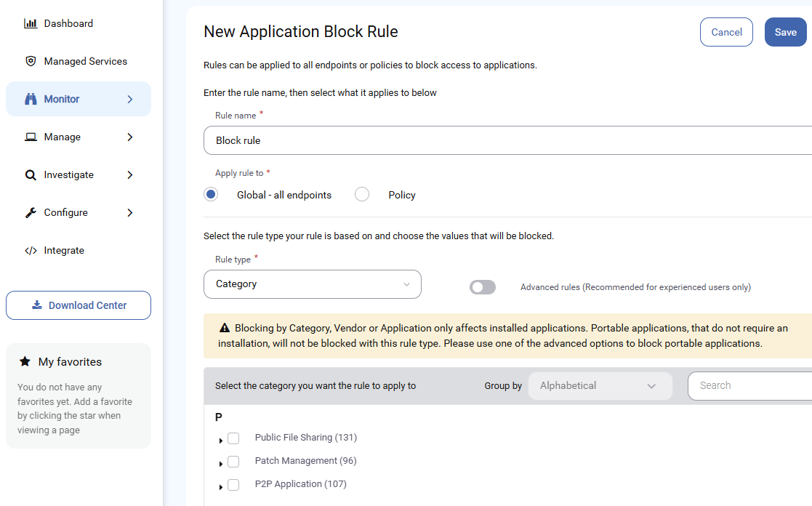Click the Investigate magnifier icon
The height and width of the screenshot is (506, 812).
coord(31,175)
